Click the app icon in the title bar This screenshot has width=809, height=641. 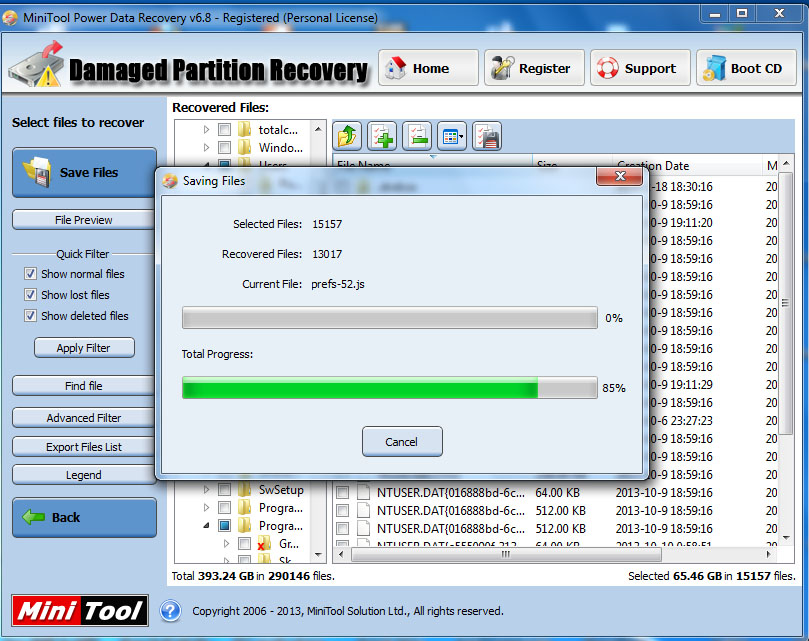pyautogui.click(x=10, y=18)
